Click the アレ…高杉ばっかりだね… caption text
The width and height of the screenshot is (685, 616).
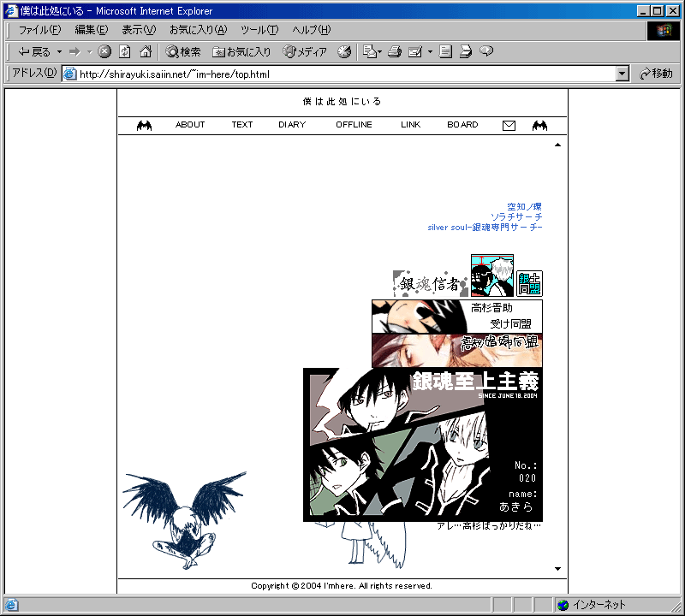point(489,526)
